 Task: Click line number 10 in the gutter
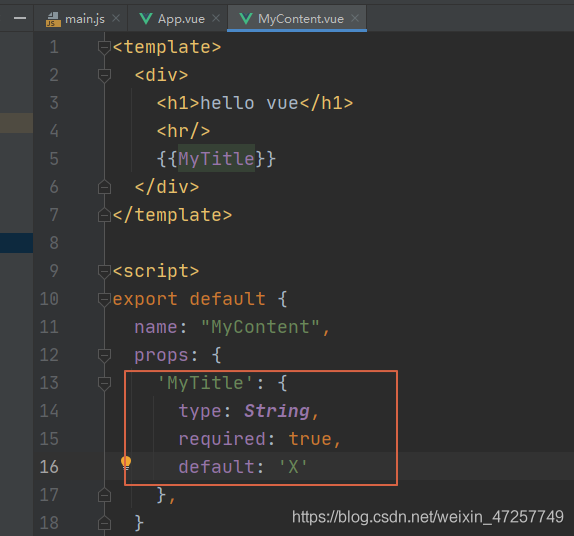coord(49,299)
